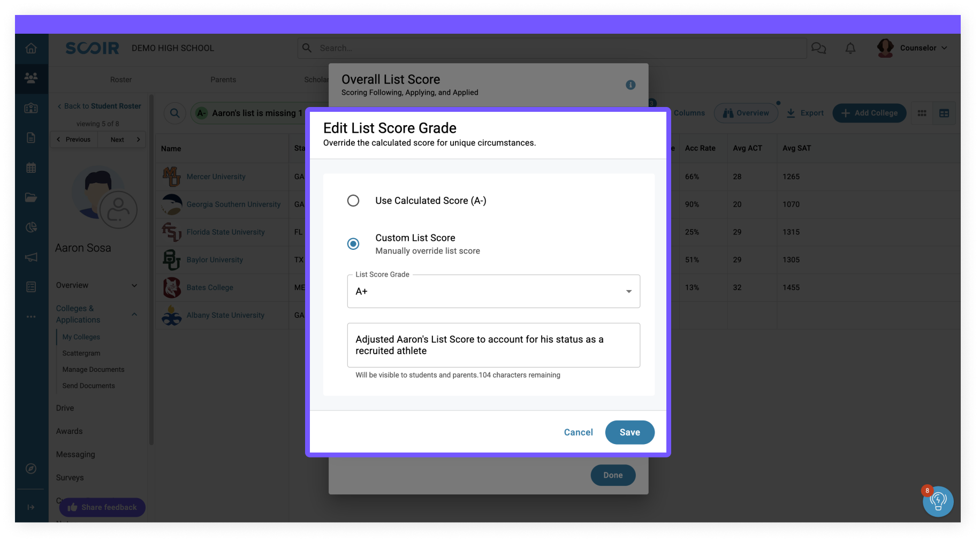Open the List Score Grade dropdown
The height and width of the screenshot is (542, 980).
(493, 292)
